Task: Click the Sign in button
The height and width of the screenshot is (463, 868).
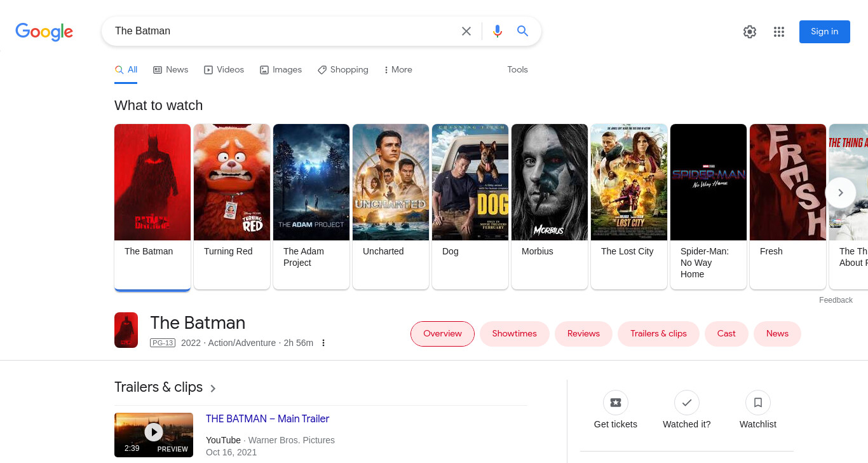Action: (824, 32)
